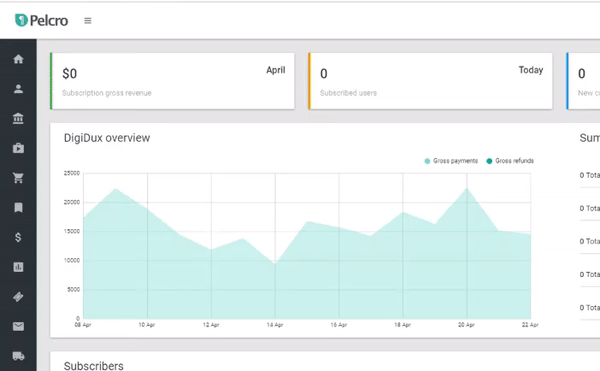
Task: Open the Subscription gross revenue card
Action: click(173, 81)
